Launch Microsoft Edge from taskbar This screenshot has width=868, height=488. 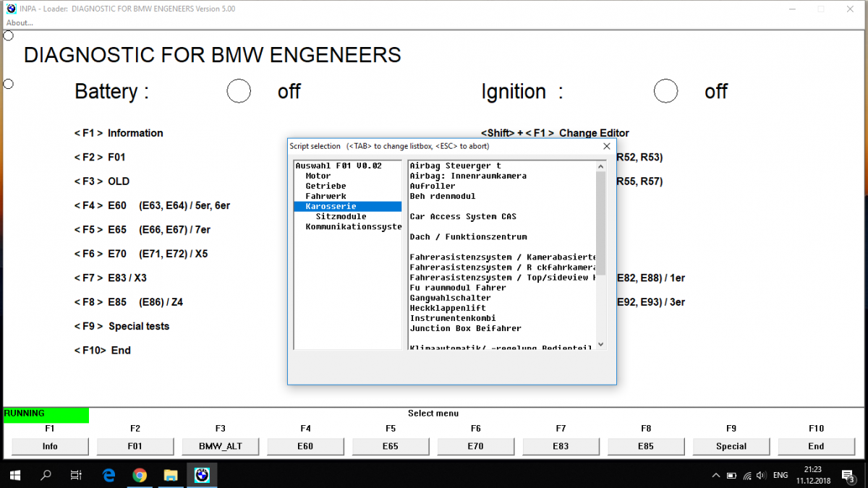coord(109,475)
